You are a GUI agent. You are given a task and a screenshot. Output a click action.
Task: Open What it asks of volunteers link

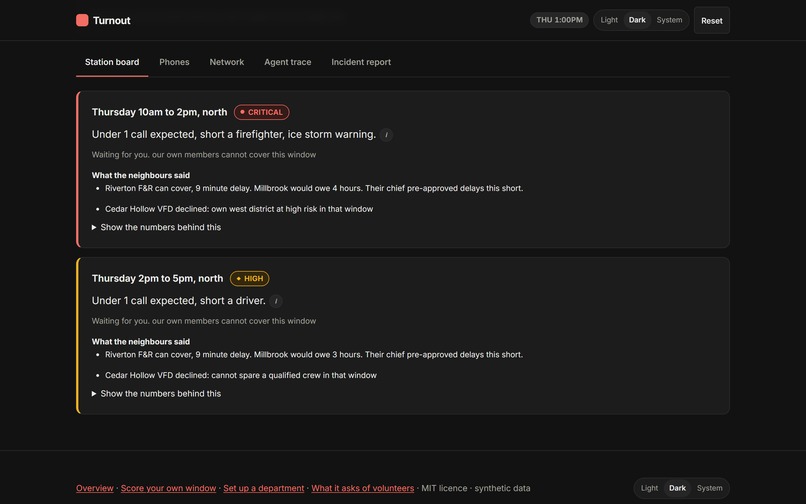(363, 488)
